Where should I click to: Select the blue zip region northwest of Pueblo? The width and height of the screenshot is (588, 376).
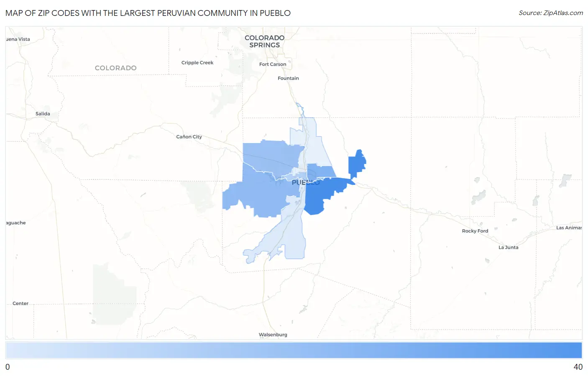point(272,157)
